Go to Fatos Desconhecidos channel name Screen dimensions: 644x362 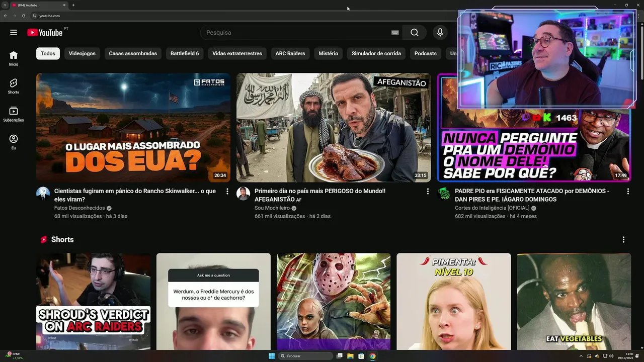[x=79, y=208]
